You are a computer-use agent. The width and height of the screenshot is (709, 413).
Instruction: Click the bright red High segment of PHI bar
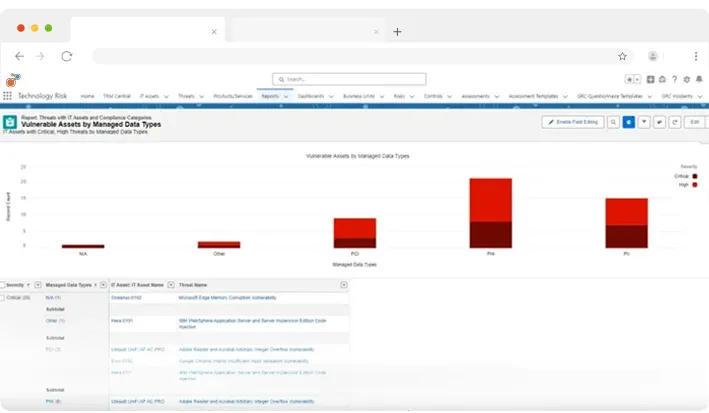pyautogui.click(x=491, y=200)
